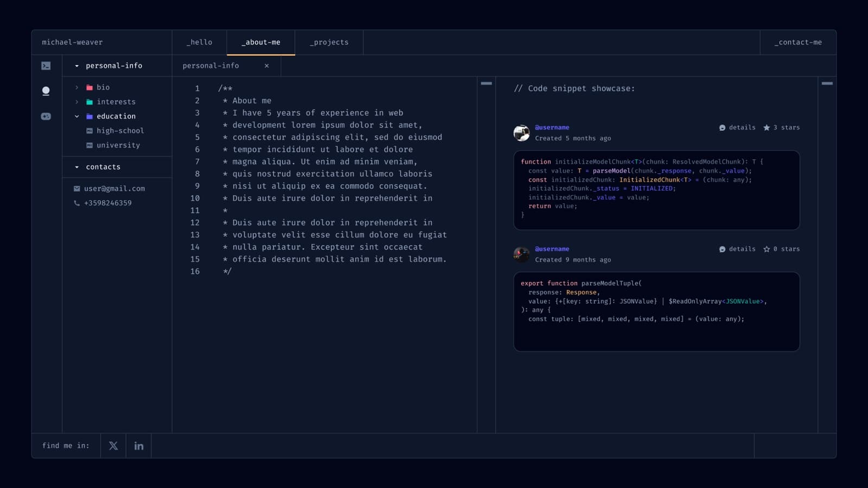The image size is (868, 488).
Task: Click the parseModelTuple code snippet box
Action: click(656, 312)
